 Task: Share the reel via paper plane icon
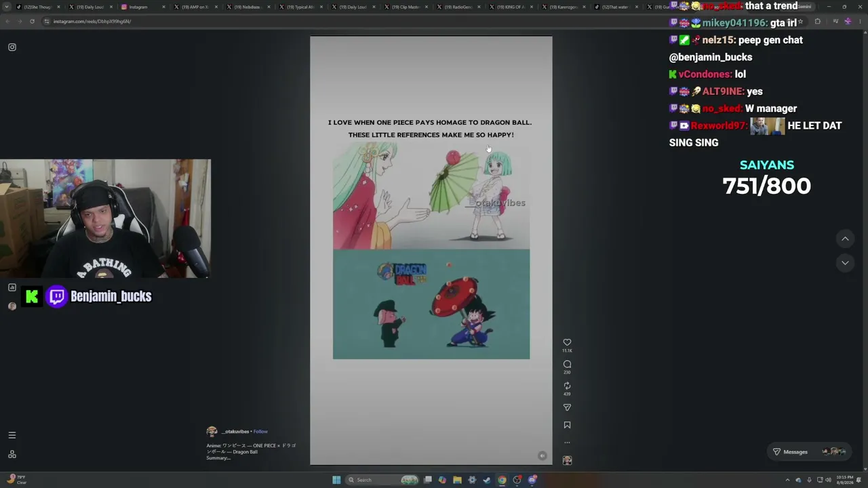tap(567, 407)
